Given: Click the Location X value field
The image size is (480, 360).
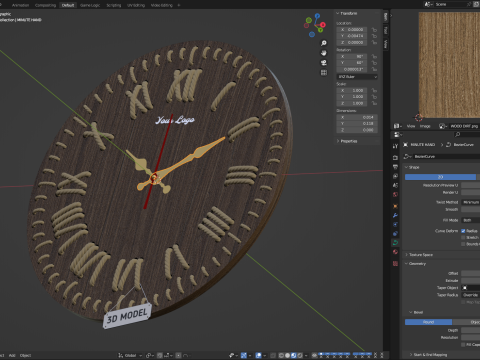Looking at the screenshot, I should pyautogui.click(x=352, y=30).
